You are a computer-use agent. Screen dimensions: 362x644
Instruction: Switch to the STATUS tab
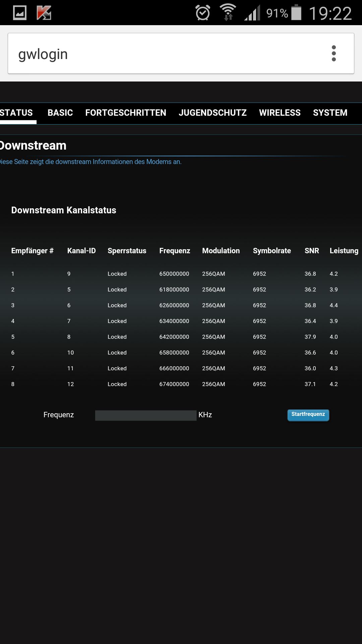[16, 113]
